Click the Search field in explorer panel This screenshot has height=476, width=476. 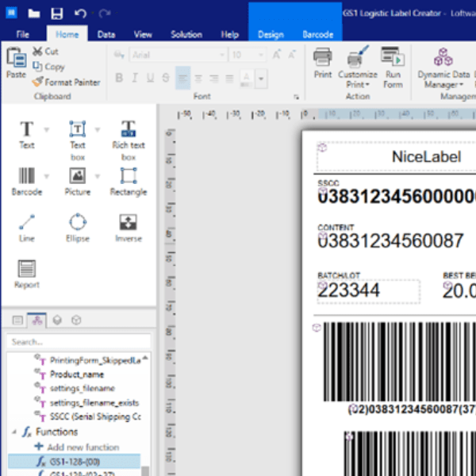79,342
